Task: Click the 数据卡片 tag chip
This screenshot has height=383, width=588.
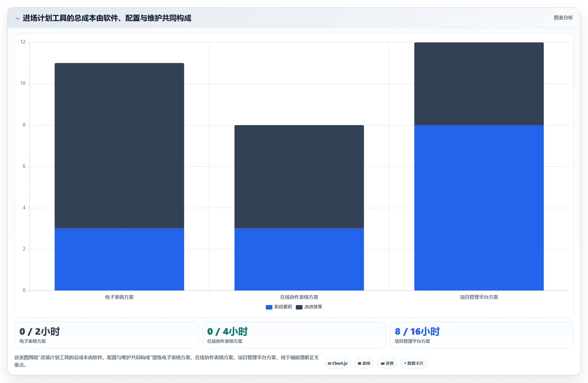Action: 414,363
